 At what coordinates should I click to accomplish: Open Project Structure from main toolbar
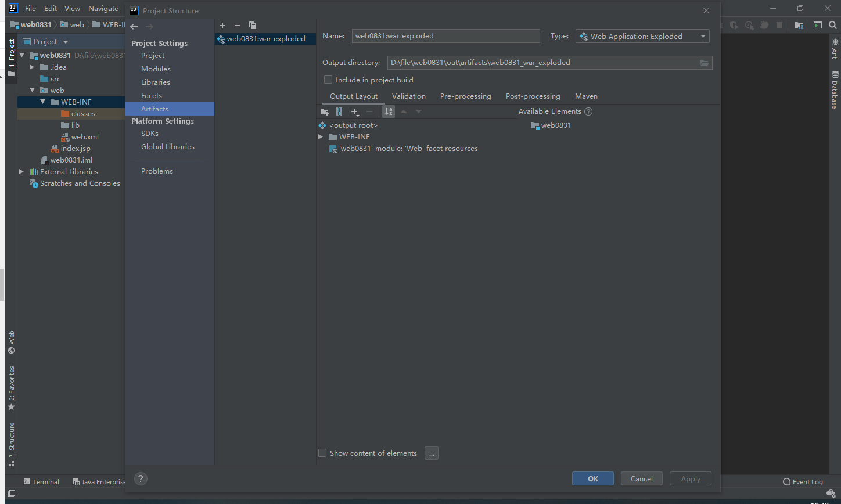799,26
